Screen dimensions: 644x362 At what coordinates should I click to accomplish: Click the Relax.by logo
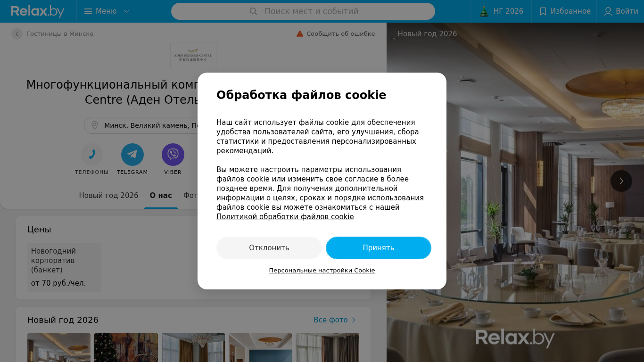point(38,11)
